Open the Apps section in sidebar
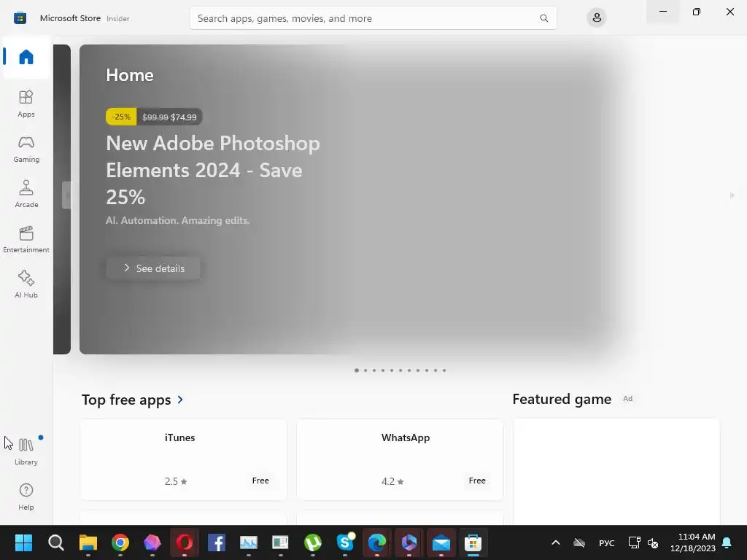The width and height of the screenshot is (747, 560). [26, 104]
